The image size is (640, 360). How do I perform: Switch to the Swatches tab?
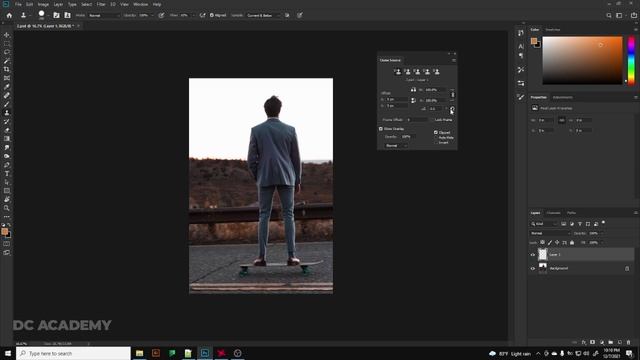[x=553, y=30]
